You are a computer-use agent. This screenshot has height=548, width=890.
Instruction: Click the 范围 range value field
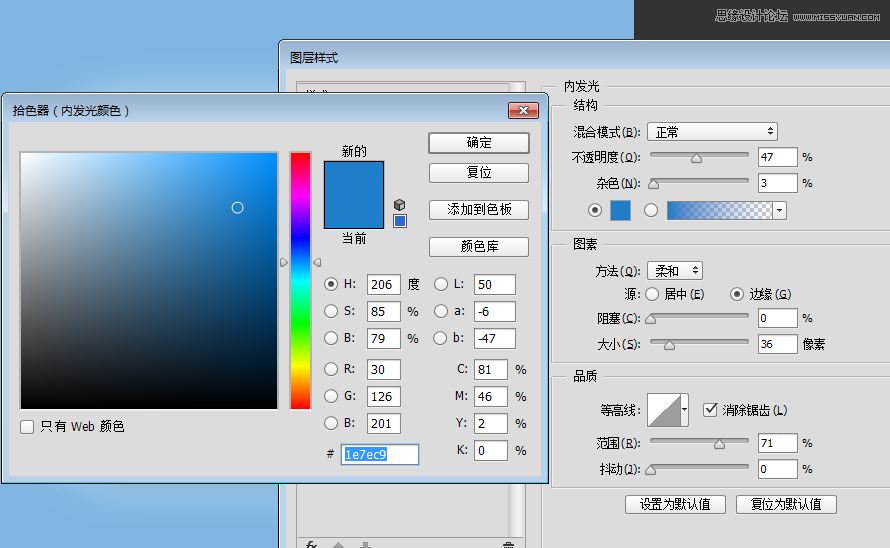point(778,443)
